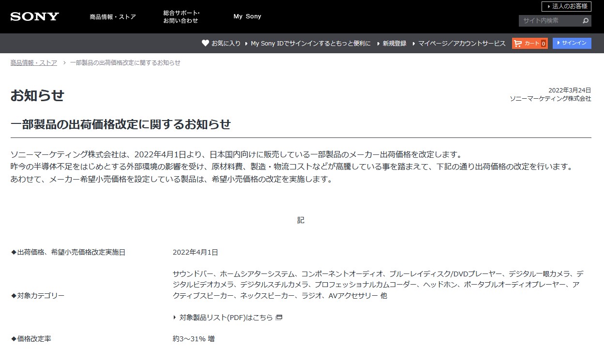
Task: Open the 総合サポート・お問い合わせ menu
Action: pos(181,17)
